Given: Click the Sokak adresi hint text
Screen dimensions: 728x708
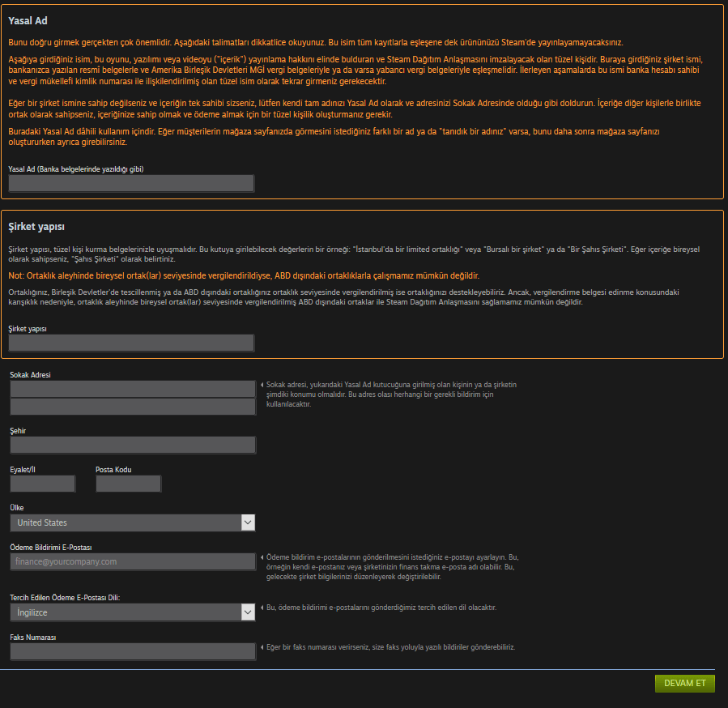Looking at the screenshot, I should 391,395.
